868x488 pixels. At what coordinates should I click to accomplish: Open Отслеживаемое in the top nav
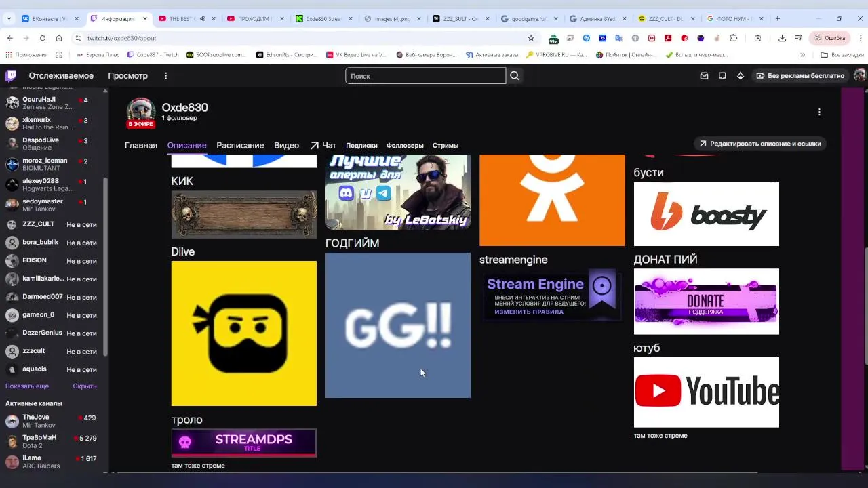[61, 76]
